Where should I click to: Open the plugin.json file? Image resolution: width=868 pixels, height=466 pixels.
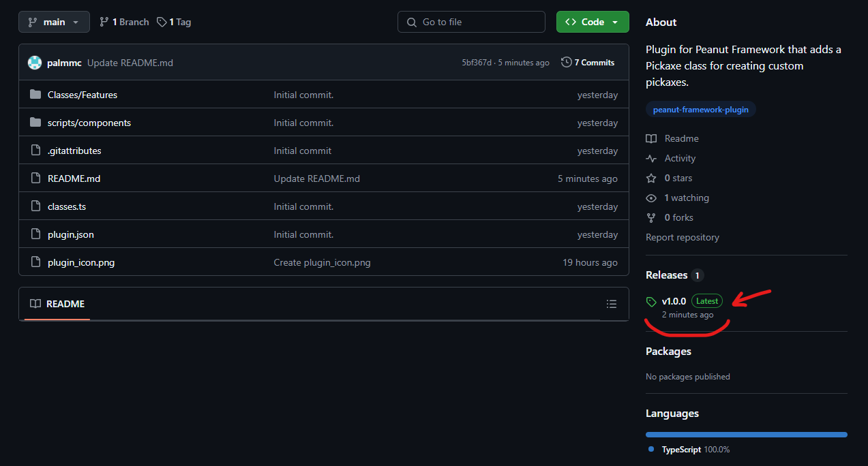(x=71, y=234)
